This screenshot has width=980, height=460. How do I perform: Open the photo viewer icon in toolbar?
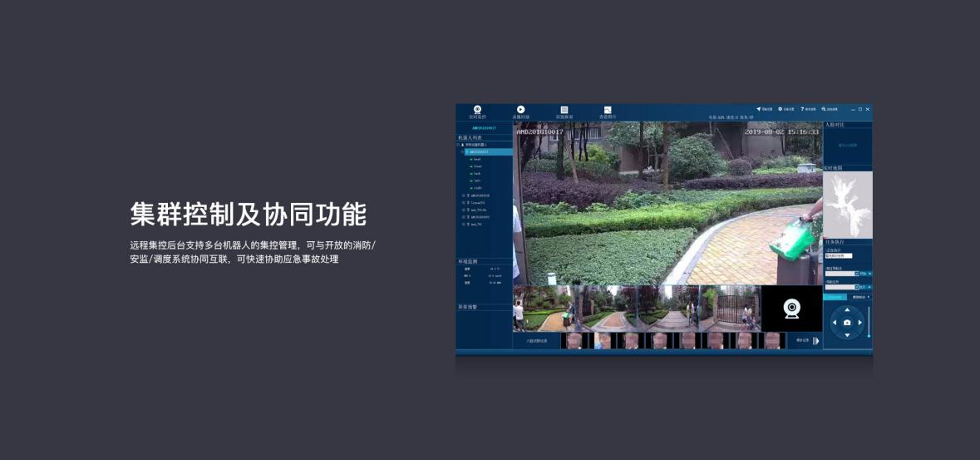coord(608,110)
